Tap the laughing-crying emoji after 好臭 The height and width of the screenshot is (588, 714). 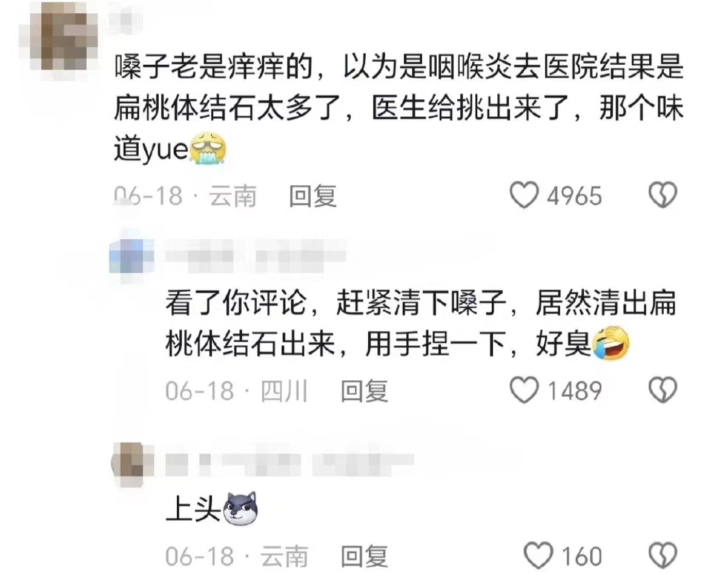(611, 343)
